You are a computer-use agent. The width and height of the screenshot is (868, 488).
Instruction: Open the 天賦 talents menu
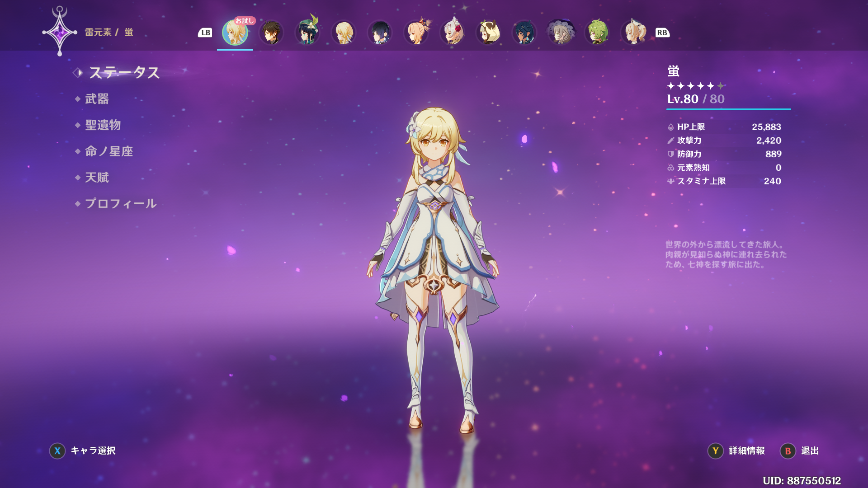(97, 178)
